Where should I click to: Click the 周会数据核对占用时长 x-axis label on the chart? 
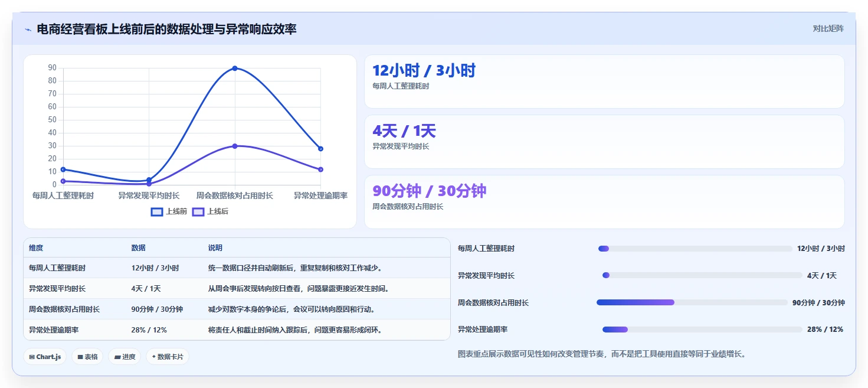(x=235, y=195)
